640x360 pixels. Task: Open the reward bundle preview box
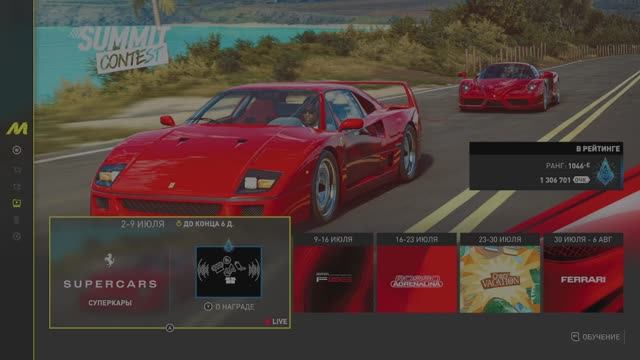229,271
